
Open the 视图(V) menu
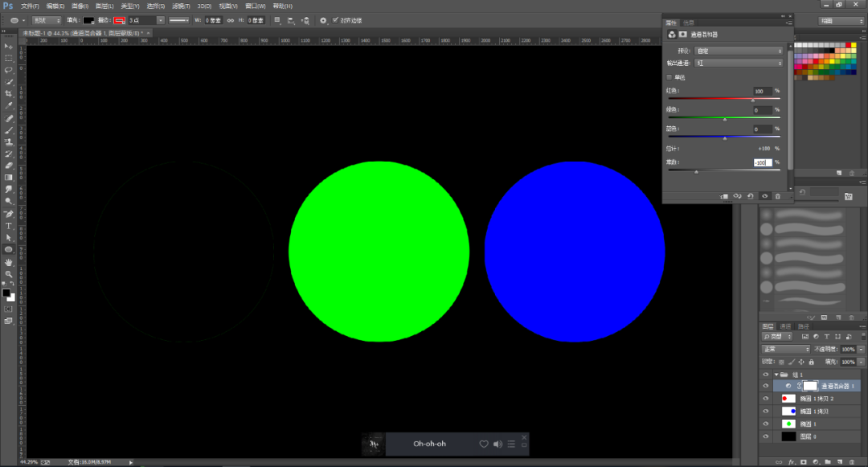point(228,6)
